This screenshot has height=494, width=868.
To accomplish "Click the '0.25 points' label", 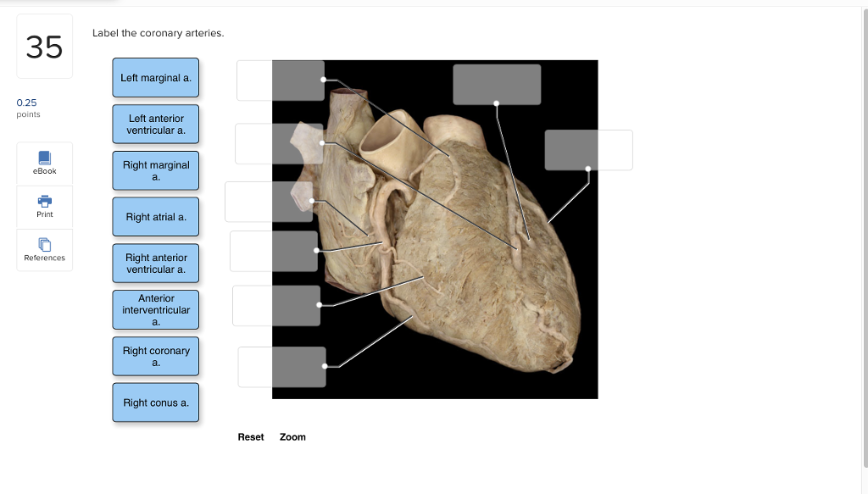I will [x=28, y=108].
